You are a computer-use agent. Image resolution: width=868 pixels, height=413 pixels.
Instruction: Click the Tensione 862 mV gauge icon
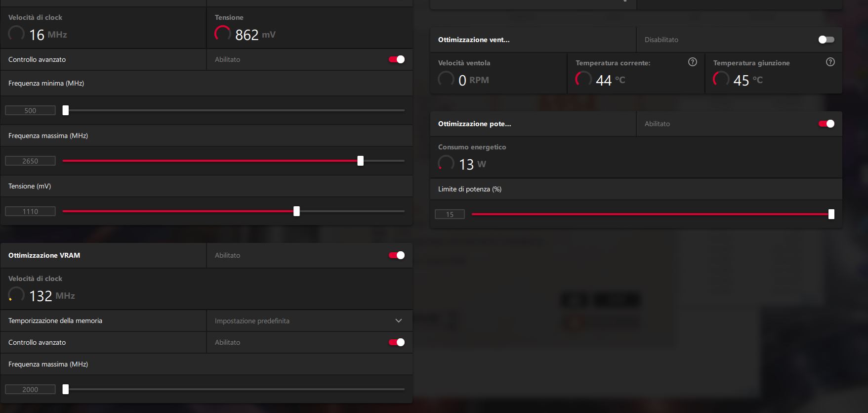[x=222, y=34]
